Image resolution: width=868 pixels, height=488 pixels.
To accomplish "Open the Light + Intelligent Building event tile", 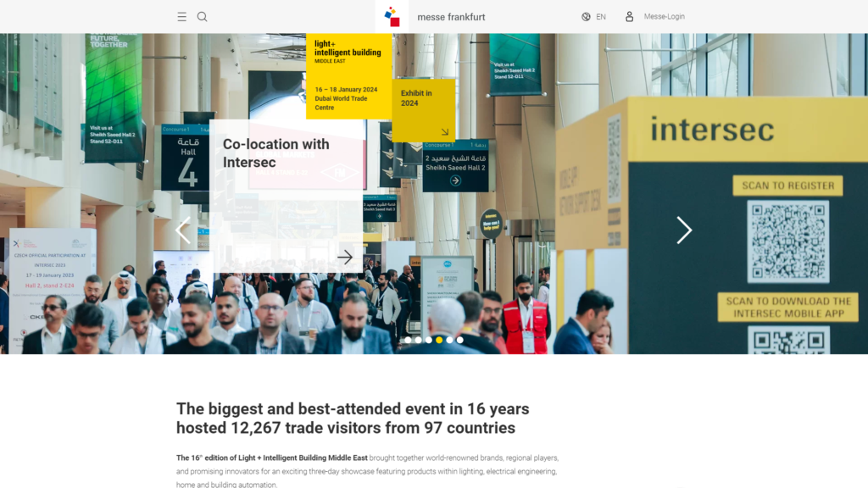I will click(348, 75).
